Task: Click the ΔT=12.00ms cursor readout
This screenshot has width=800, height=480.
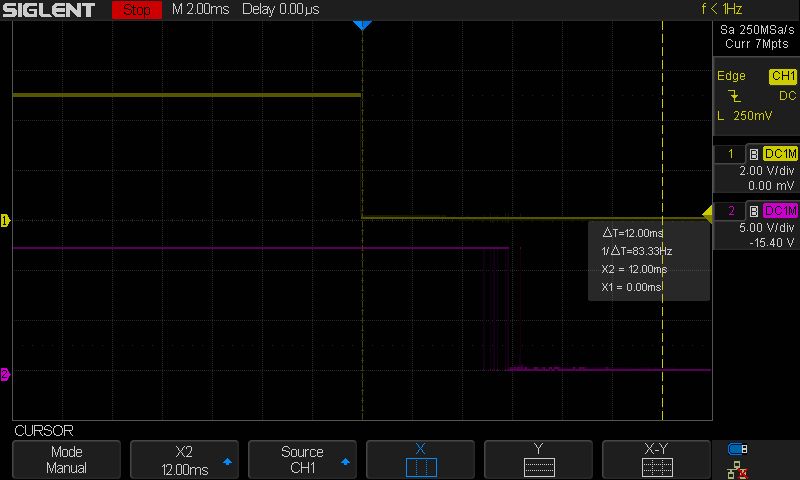Action: click(x=633, y=233)
